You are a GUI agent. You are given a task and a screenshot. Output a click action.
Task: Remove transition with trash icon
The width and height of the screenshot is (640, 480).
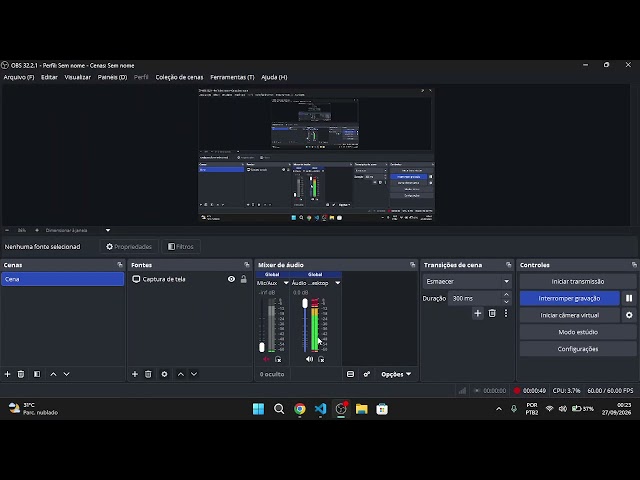coord(492,313)
